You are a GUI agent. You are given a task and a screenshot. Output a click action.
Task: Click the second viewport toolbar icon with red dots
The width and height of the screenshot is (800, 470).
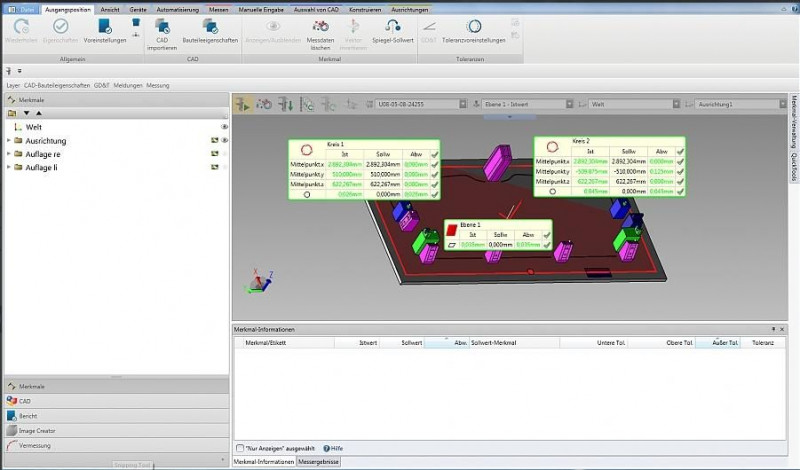click(264, 105)
